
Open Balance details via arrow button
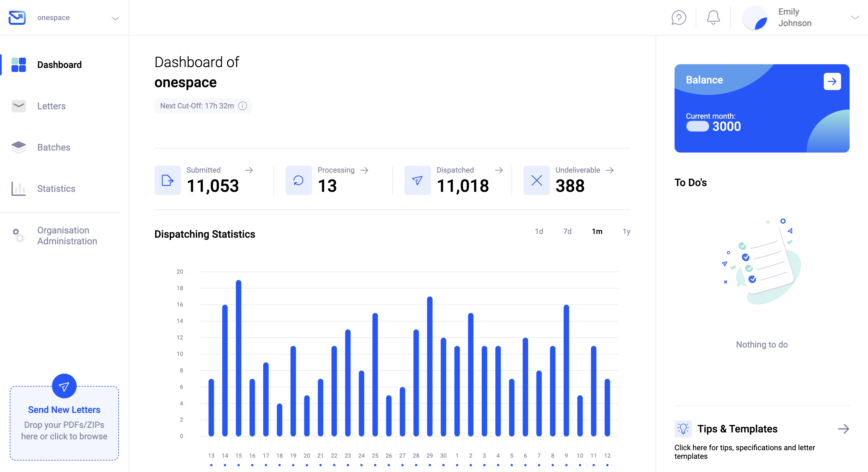tap(832, 81)
